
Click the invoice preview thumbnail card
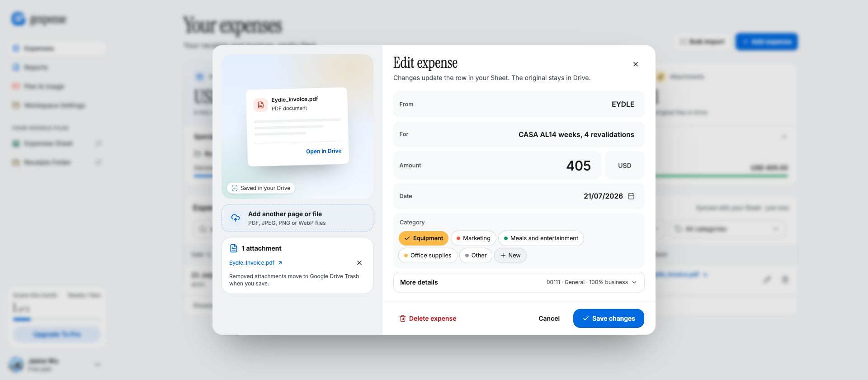(x=297, y=127)
